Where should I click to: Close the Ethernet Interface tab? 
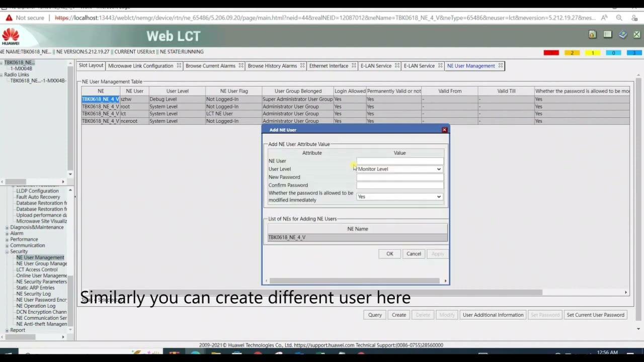coord(354,66)
